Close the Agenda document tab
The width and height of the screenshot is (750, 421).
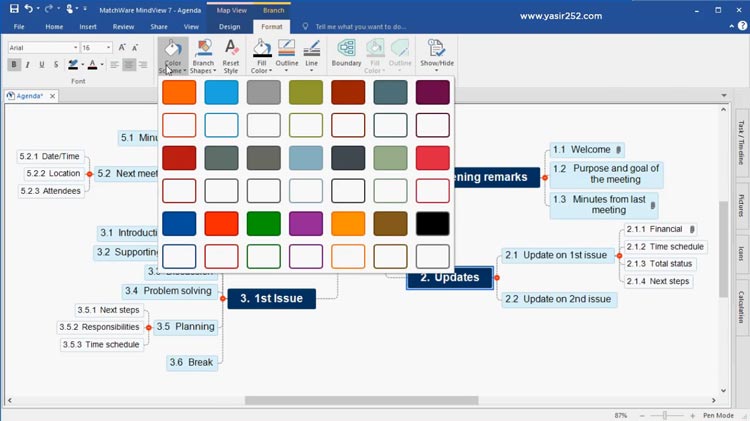(x=53, y=96)
